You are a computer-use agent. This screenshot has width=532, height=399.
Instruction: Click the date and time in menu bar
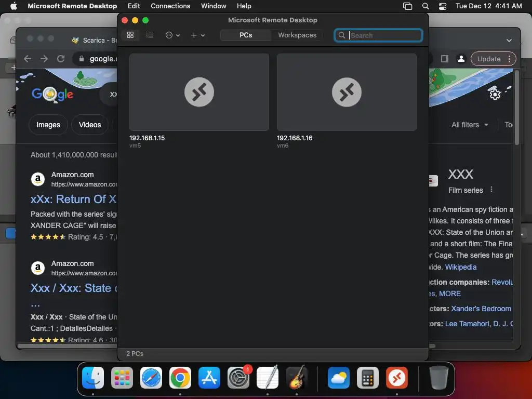point(488,6)
